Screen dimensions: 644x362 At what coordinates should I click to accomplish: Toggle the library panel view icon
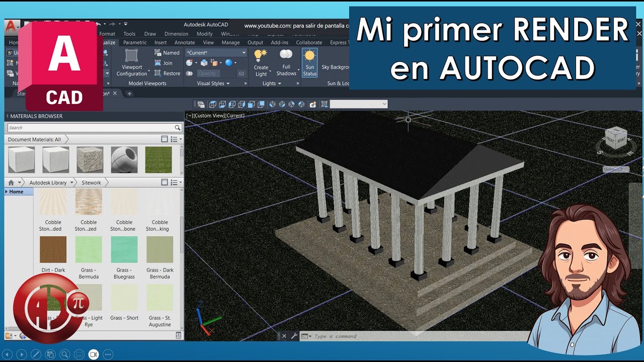(165, 183)
